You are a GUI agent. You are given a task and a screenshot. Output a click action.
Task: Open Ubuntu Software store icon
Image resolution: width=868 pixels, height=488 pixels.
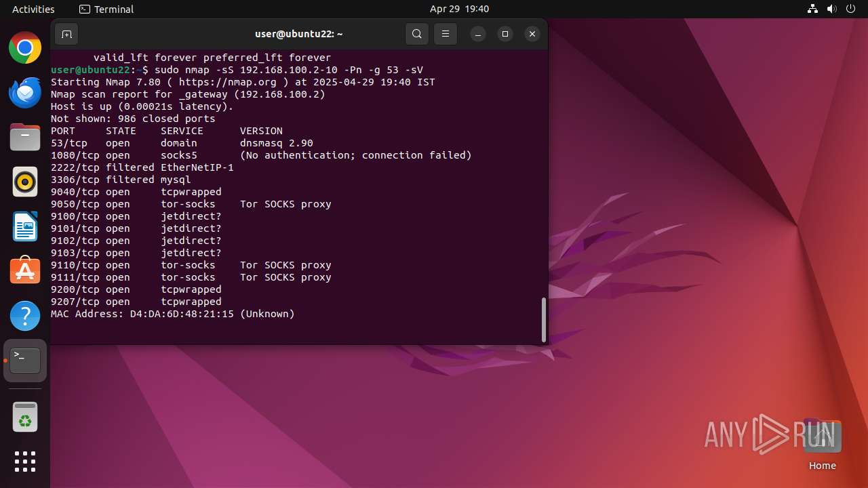tap(25, 271)
